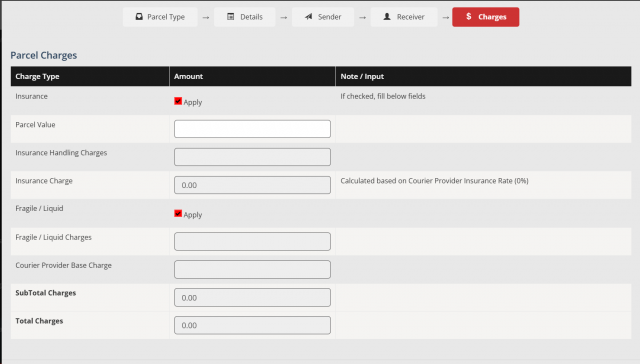Click the Sender paper plane icon
The image size is (640, 364).
[x=309, y=17]
